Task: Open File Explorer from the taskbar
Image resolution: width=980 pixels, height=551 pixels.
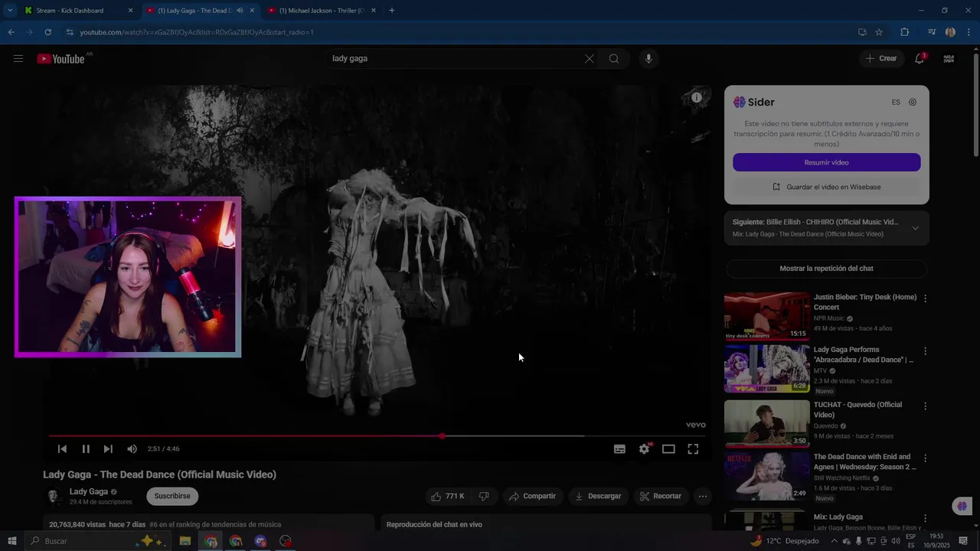Action: click(185, 541)
